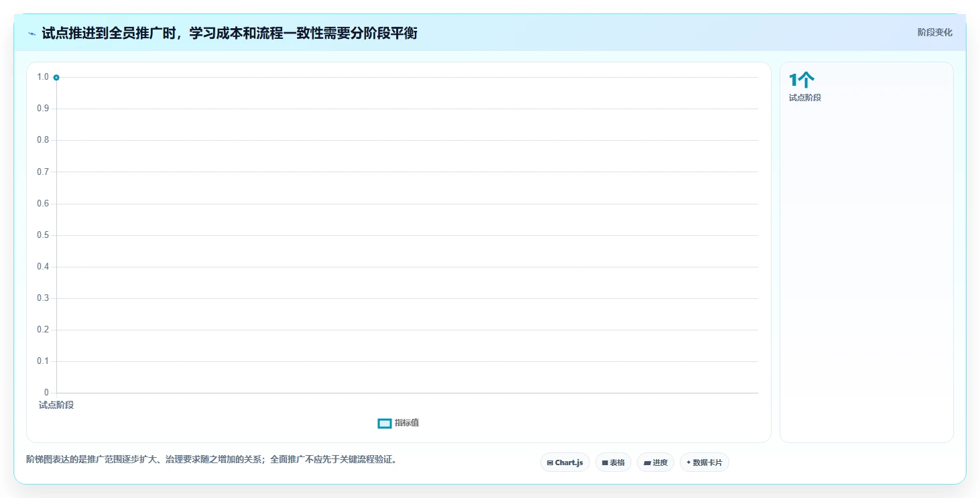Click the 进度 tag
980x498 pixels.
point(656,462)
